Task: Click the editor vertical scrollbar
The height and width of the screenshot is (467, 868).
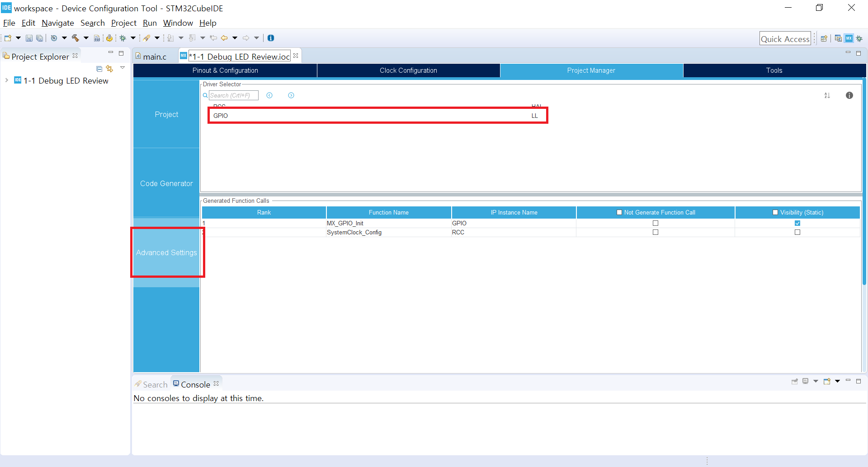Action: tap(864, 182)
